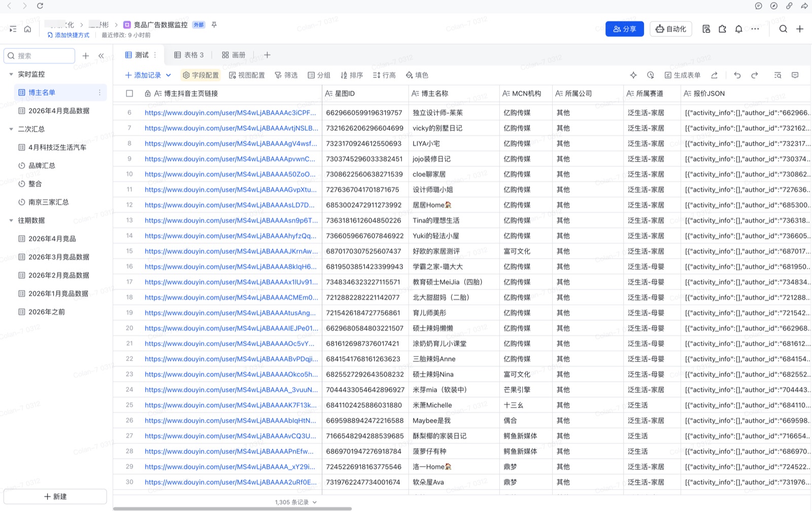This screenshot has width=812, height=511.
Task: Switch to the 画册 tab
Action: click(x=233, y=55)
